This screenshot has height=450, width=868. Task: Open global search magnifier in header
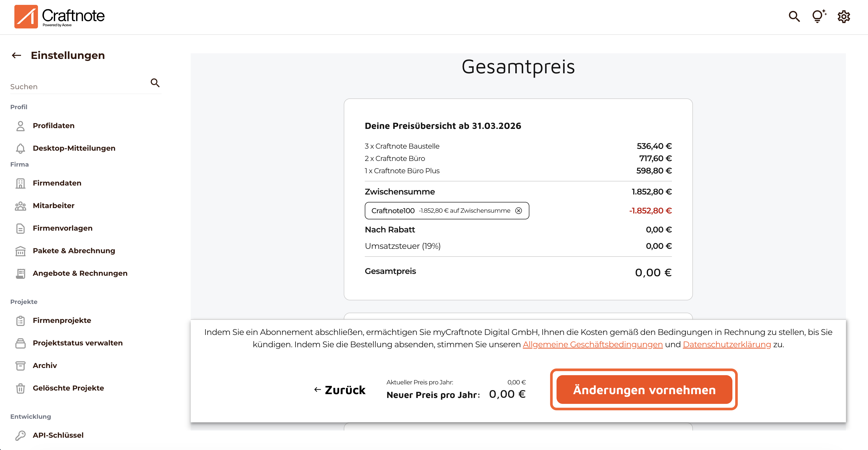click(x=794, y=16)
